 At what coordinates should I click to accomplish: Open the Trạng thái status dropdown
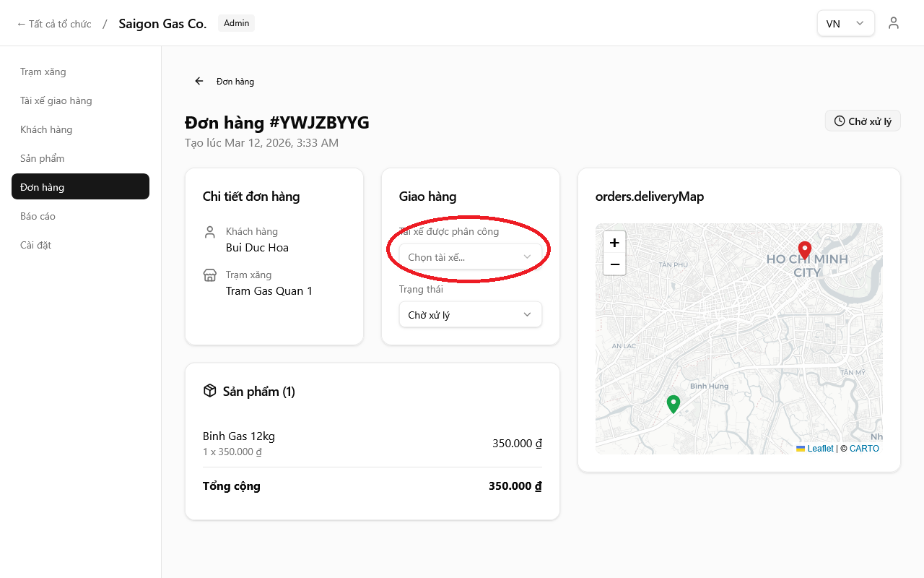coord(470,314)
